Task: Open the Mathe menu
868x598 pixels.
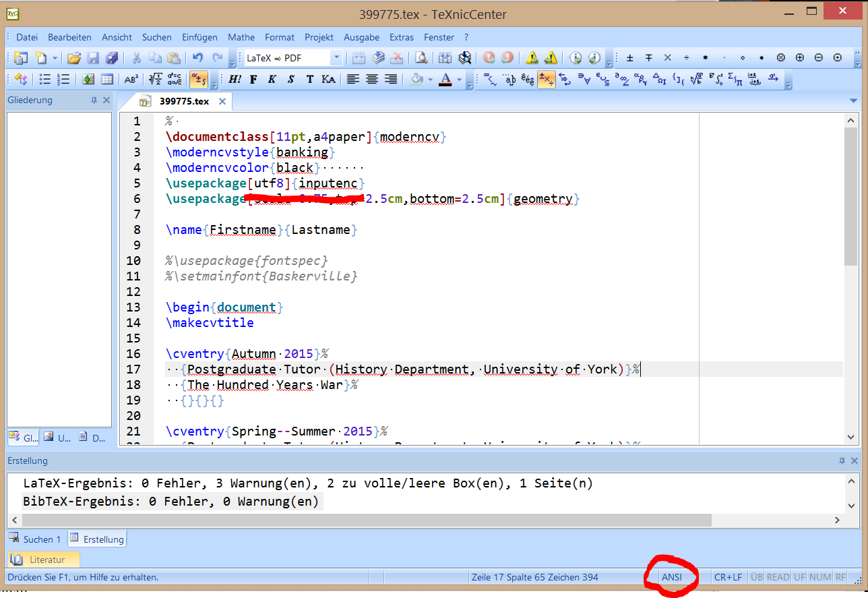Action: pyautogui.click(x=241, y=37)
